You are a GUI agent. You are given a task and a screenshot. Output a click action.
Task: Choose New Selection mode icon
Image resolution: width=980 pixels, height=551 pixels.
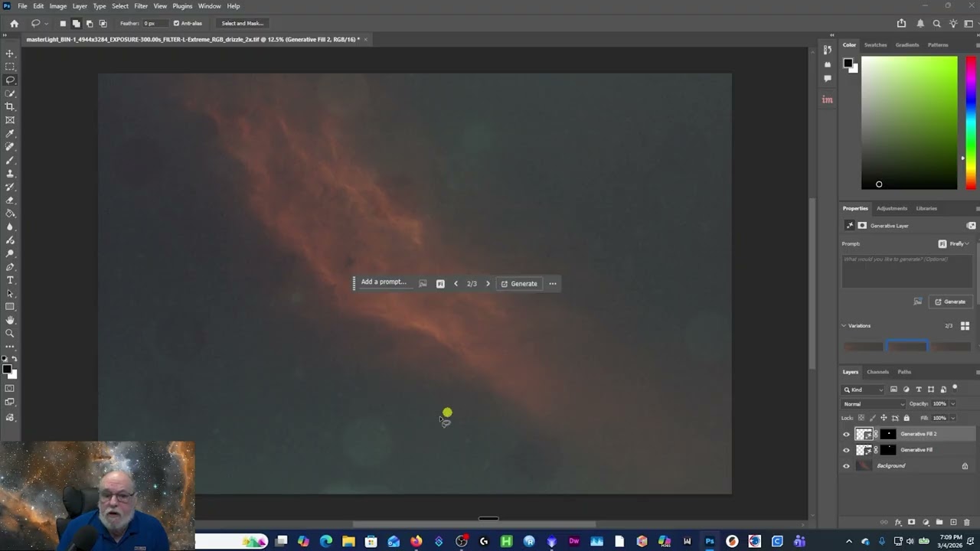coord(63,23)
